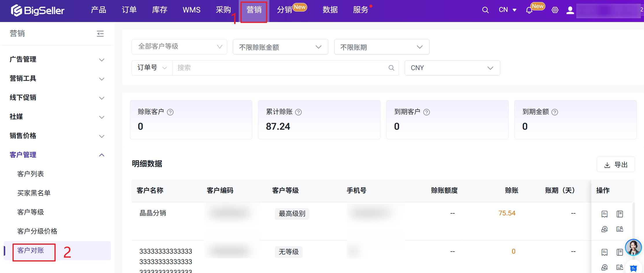Switch to the 订单 top menu
The width and height of the screenshot is (644, 273).
click(x=129, y=10)
